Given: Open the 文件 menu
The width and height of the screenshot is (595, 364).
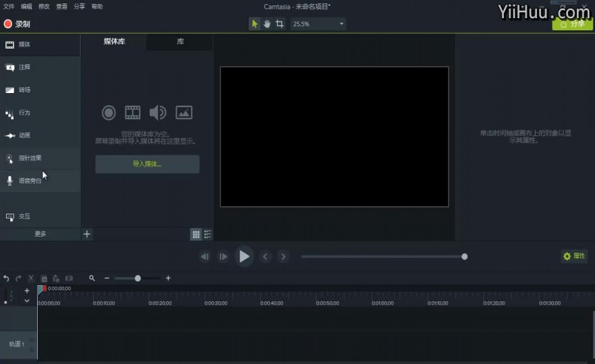Looking at the screenshot, I should [x=9, y=7].
